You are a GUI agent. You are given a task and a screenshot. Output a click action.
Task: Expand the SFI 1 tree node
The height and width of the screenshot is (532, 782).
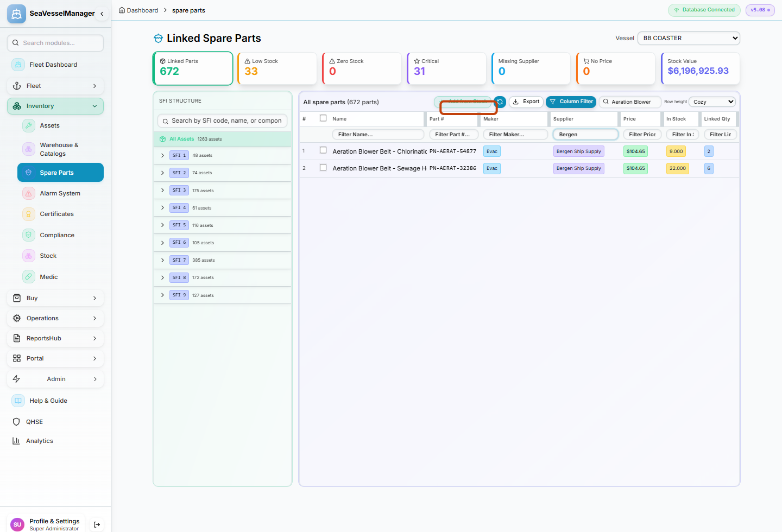(162, 155)
